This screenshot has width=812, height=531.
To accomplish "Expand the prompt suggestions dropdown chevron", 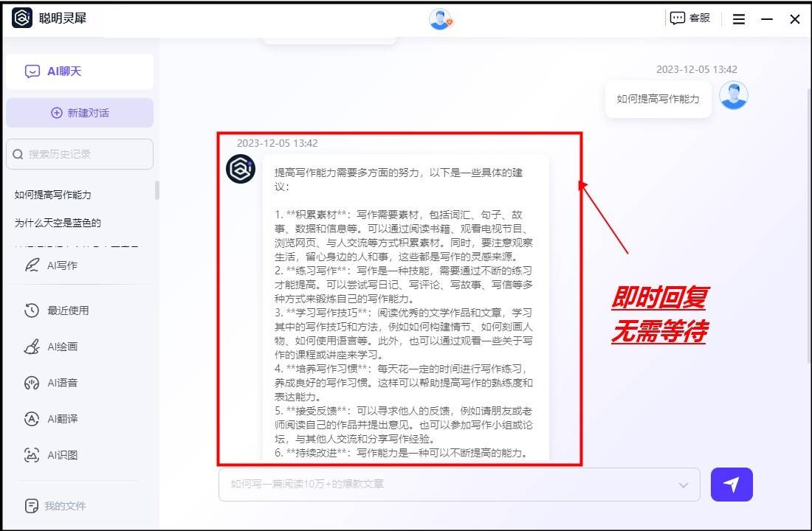I will pyautogui.click(x=684, y=485).
